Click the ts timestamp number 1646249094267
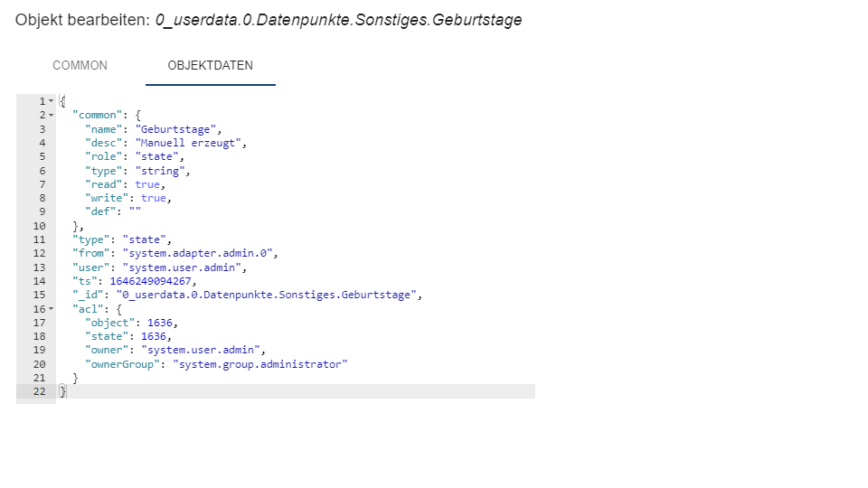 pyautogui.click(x=151, y=281)
